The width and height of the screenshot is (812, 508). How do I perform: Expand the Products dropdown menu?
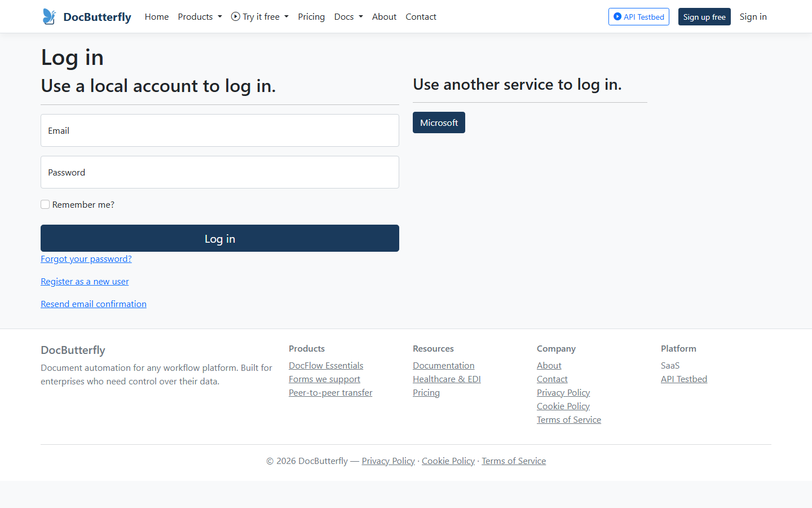[200, 17]
